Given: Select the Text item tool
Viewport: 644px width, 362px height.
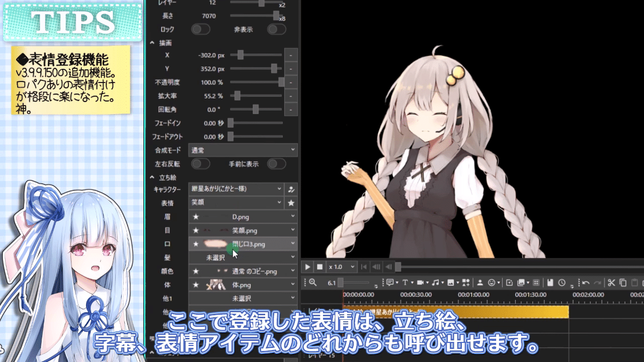Looking at the screenshot, I should (406, 282).
